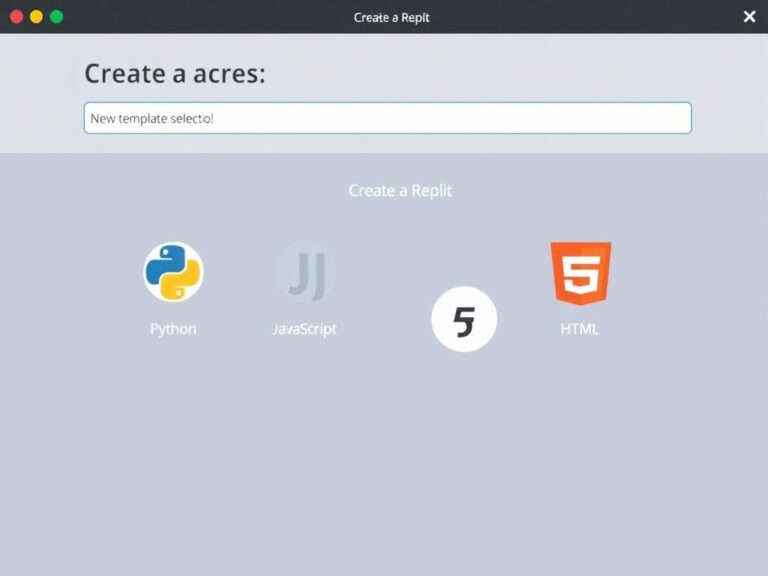Click the JavaScript label text
768x576 pixels.
tap(305, 329)
